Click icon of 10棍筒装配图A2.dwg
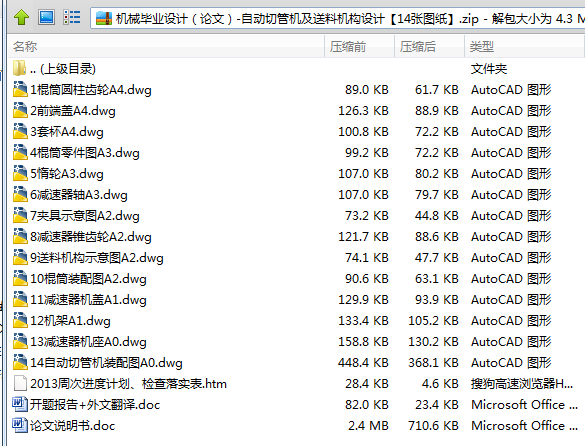Image resolution: width=585 pixels, height=446 pixels. (x=20, y=278)
